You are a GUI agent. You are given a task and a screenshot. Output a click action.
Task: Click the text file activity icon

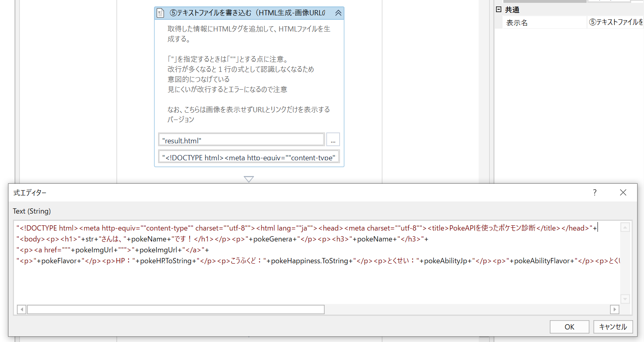160,13
